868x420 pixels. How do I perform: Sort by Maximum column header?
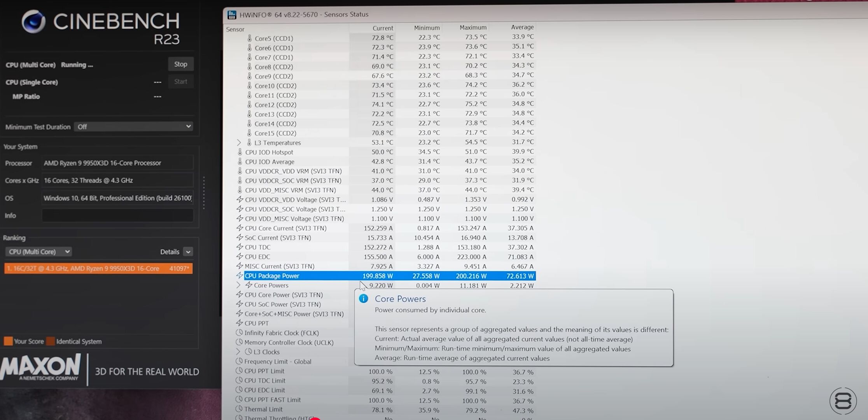[473, 27]
